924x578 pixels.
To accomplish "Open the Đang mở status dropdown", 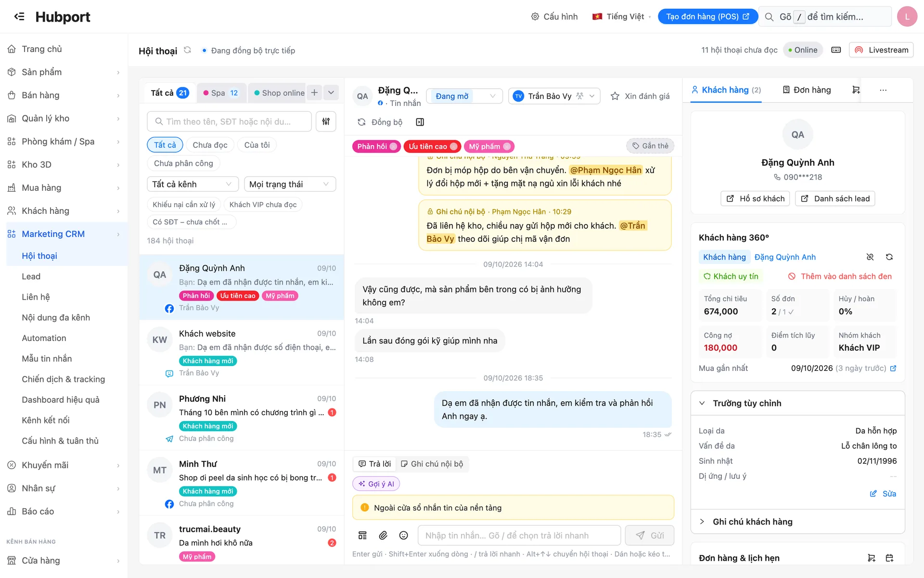I will pos(464,96).
